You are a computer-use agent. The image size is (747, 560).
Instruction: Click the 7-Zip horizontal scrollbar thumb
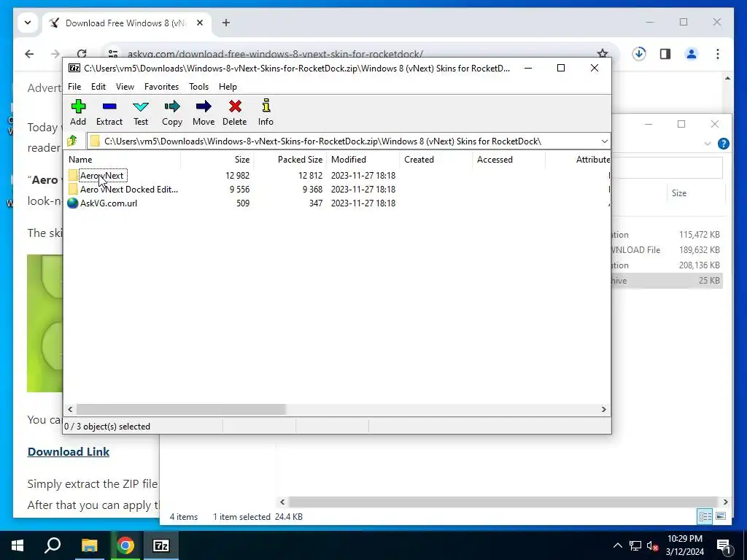[x=181, y=410]
